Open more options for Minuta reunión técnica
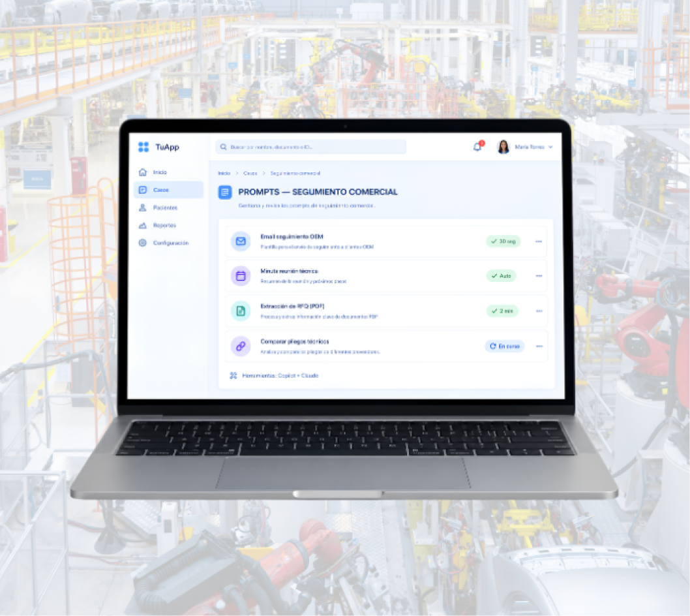This screenshot has width=690, height=616. [x=539, y=276]
